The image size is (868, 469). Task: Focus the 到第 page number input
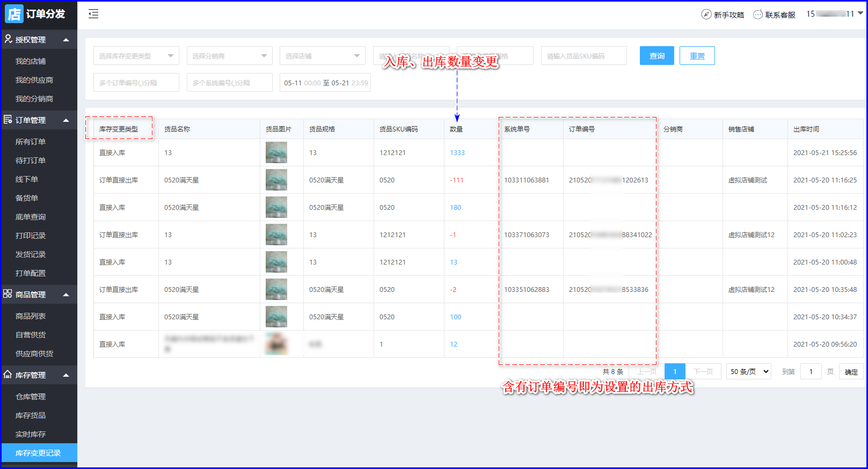(811, 371)
